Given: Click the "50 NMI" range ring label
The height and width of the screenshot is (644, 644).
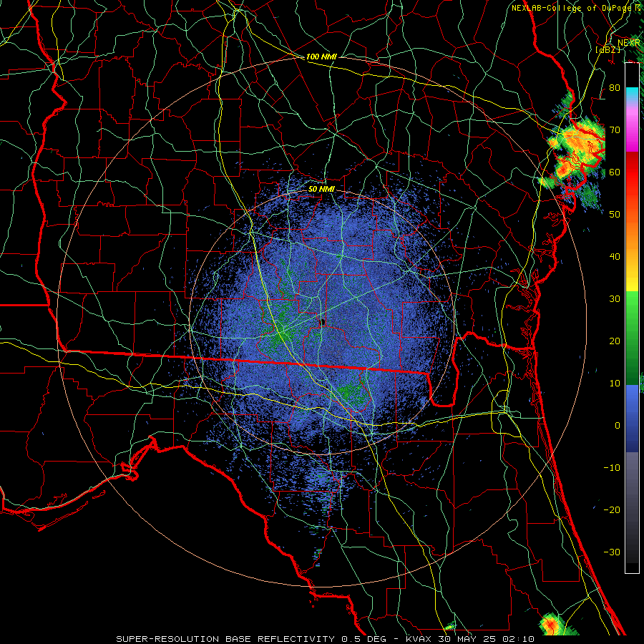Looking at the screenshot, I should pyautogui.click(x=321, y=189).
